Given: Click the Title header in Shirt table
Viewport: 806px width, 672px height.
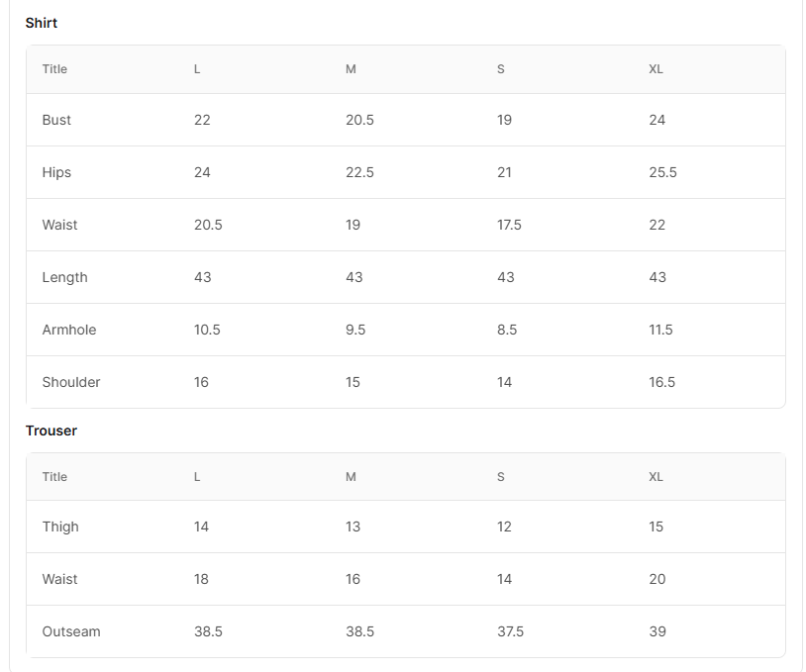Looking at the screenshot, I should point(54,69).
